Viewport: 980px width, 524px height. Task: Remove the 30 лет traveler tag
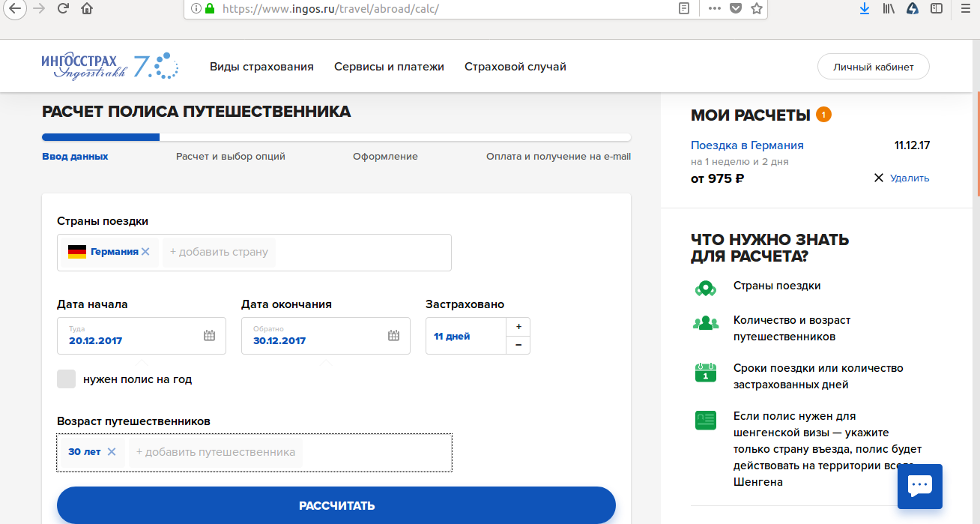coord(112,452)
